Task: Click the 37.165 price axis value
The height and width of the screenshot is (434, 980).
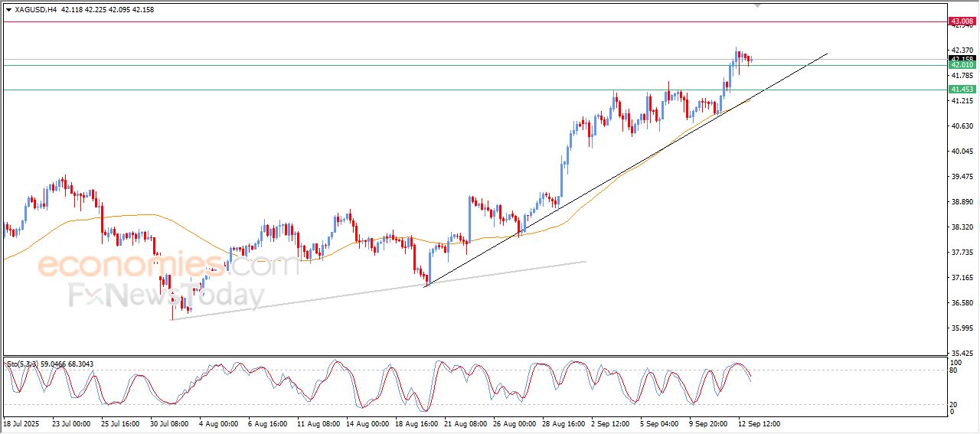Action: (962, 277)
